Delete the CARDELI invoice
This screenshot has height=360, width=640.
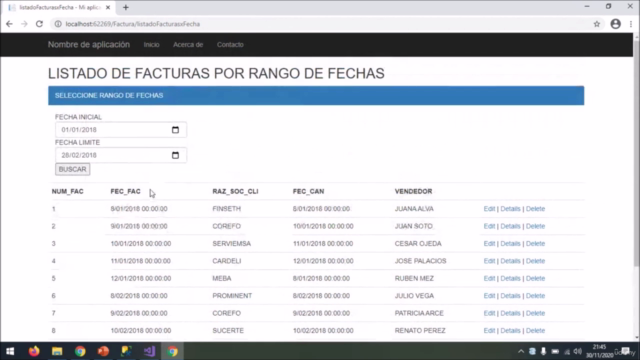click(x=535, y=261)
